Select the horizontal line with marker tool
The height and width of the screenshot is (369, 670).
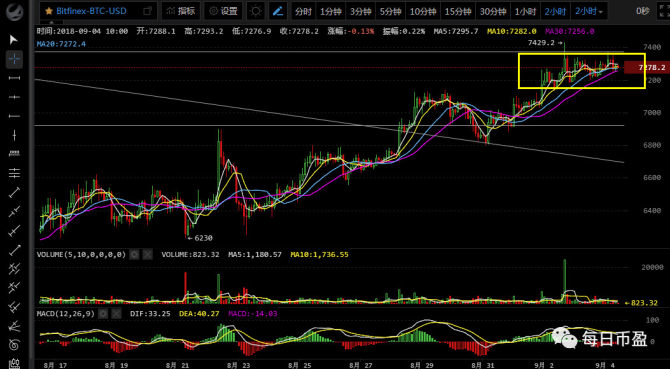coord(14,97)
